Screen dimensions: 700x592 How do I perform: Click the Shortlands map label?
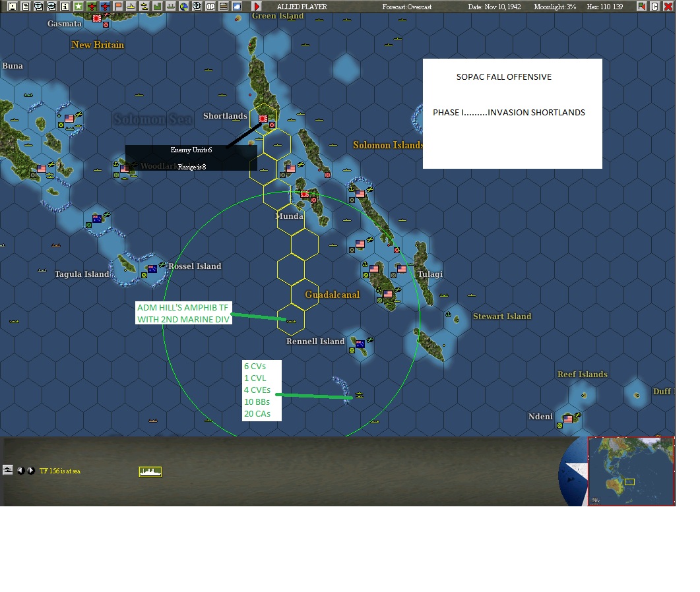pyautogui.click(x=225, y=116)
